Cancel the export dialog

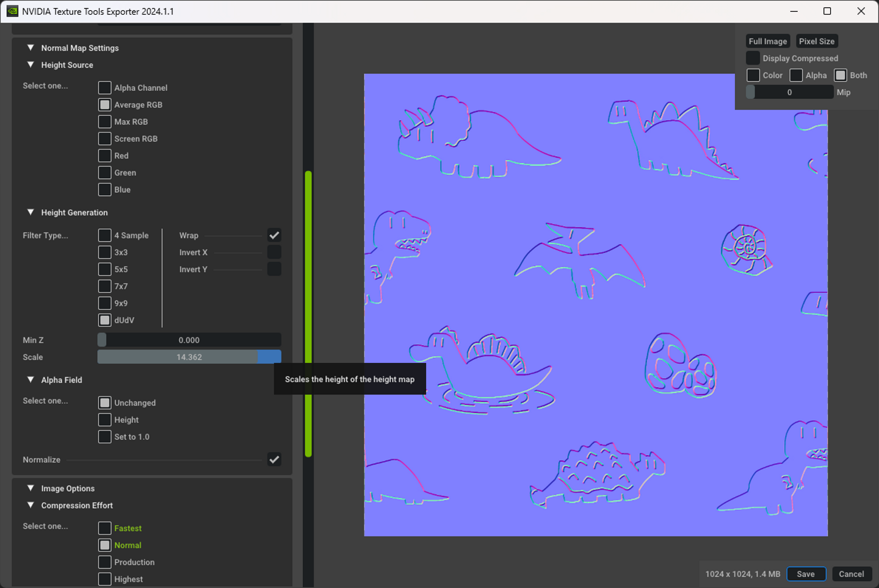[851, 574]
